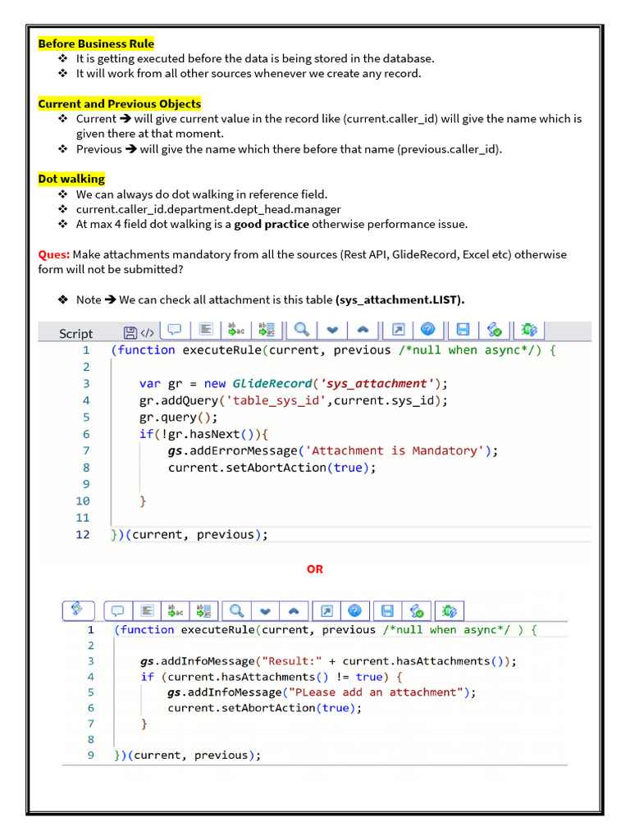Click '(current.caller_id)' text in Current bullet
This screenshot has width=630, height=840.
pyautogui.click(x=390, y=119)
